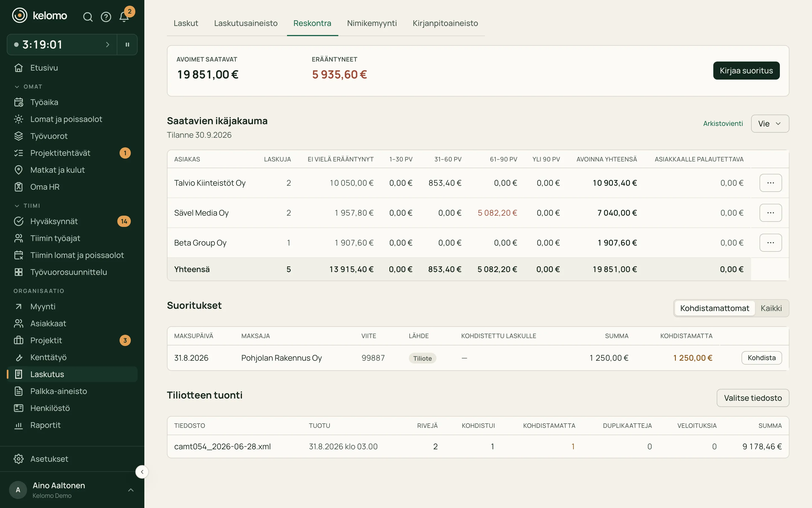Open the Vie export dropdown
This screenshot has width=812, height=508.
770,124
